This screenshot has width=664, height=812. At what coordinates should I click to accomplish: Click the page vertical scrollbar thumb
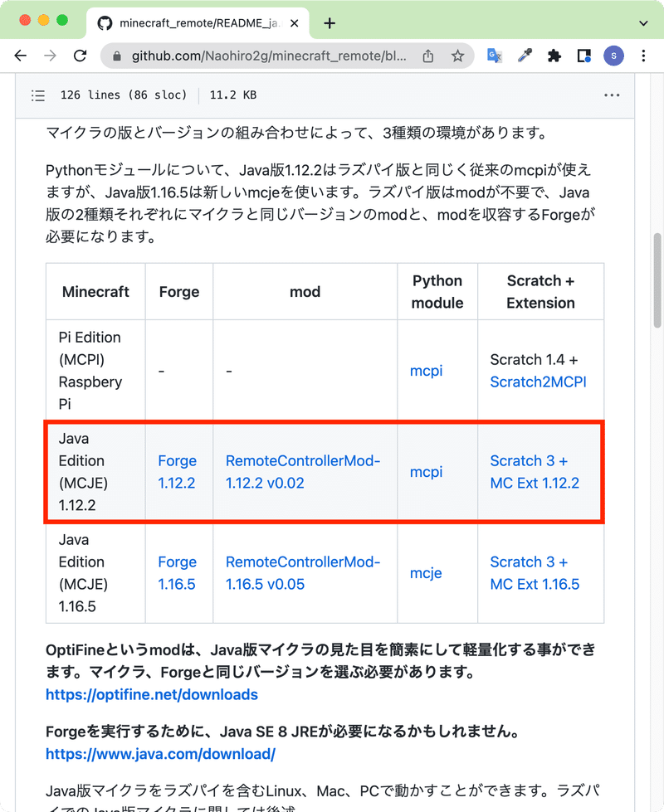[x=657, y=280]
